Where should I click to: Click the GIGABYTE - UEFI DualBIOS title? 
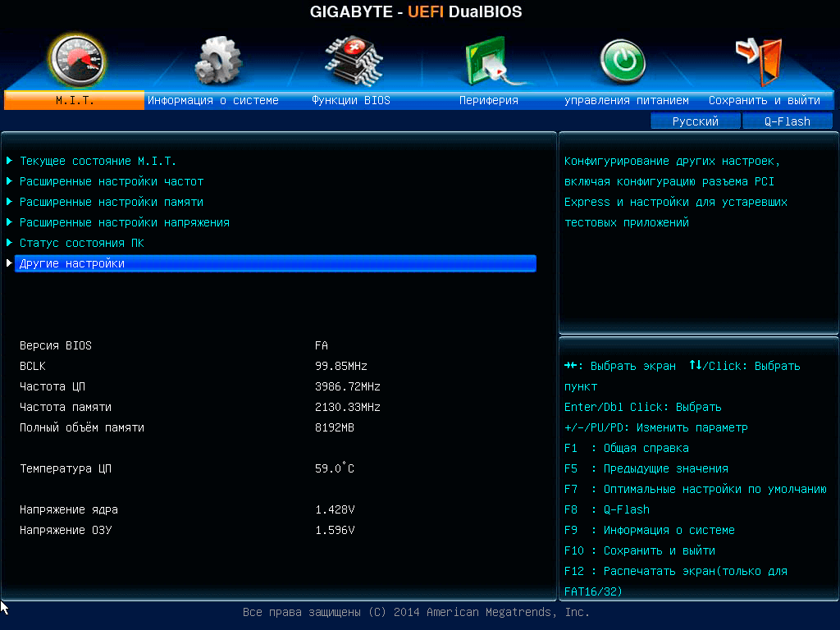416,11
